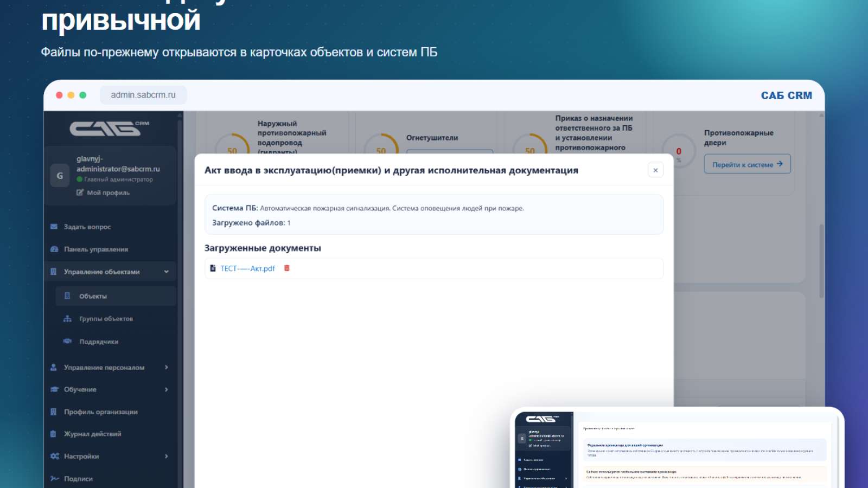Click the person icon for Управление персоналом
Image resolution: width=868 pixels, height=488 pixels.
[x=54, y=367]
